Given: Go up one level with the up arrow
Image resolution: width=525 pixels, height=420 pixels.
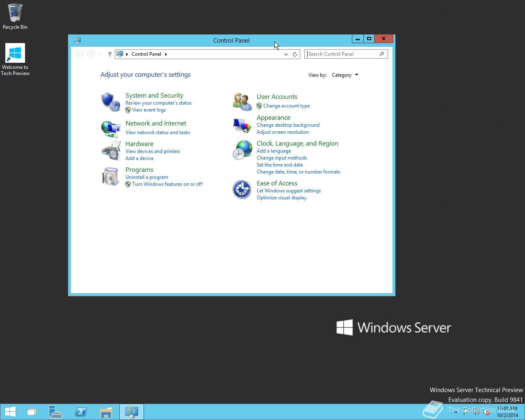Looking at the screenshot, I should pyautogui.click(x=110, y=54).
